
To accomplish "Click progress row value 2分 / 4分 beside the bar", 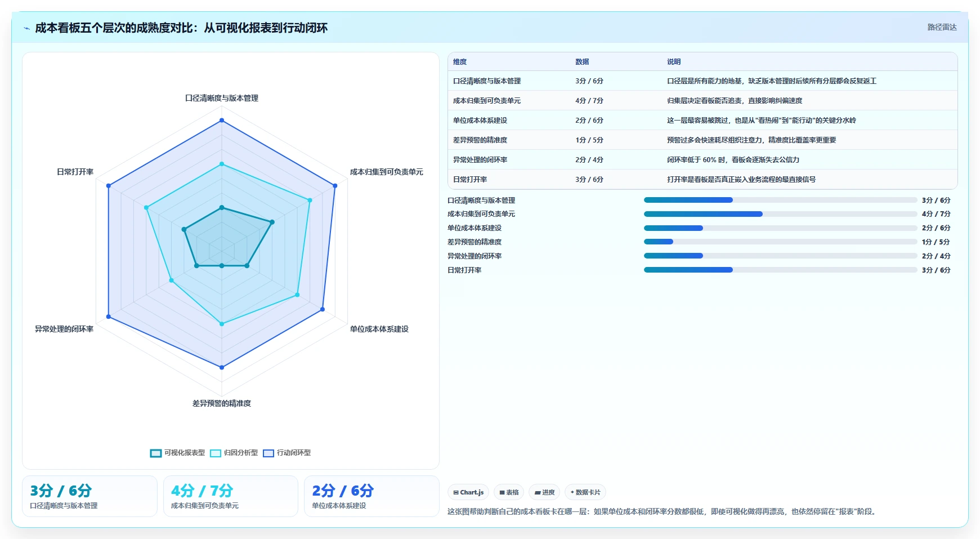I will (936, 256).
